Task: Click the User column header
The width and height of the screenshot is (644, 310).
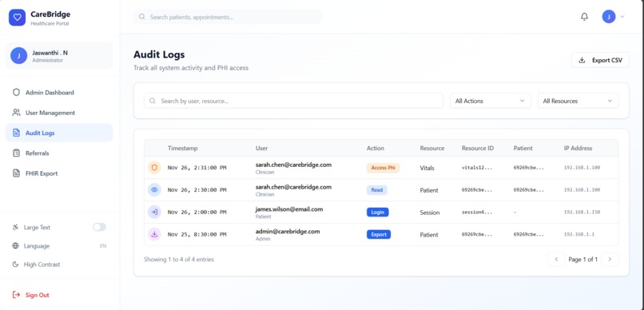Action: (x=261, y=149)
